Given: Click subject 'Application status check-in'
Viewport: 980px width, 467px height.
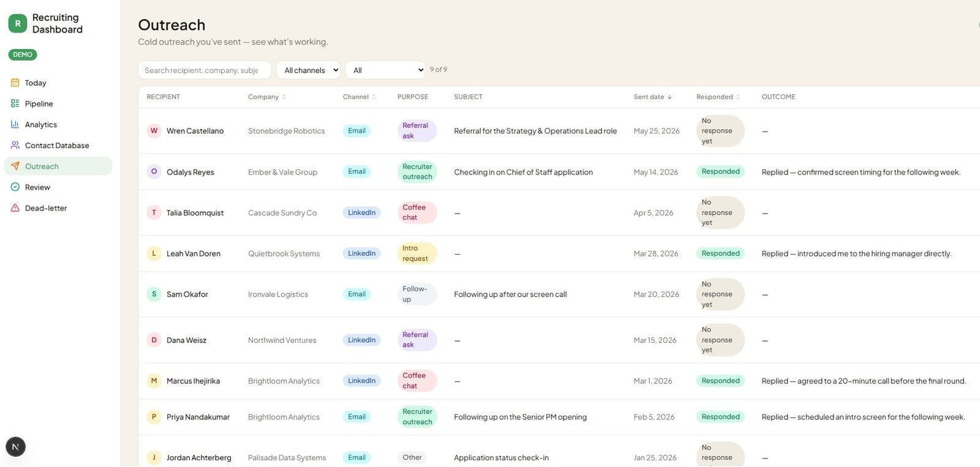Looking at the screenshot, I should tap(501, 458).
